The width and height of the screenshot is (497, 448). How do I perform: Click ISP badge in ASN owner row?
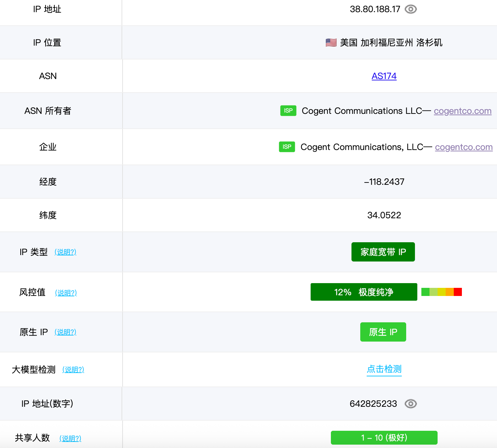click(288, 111)
